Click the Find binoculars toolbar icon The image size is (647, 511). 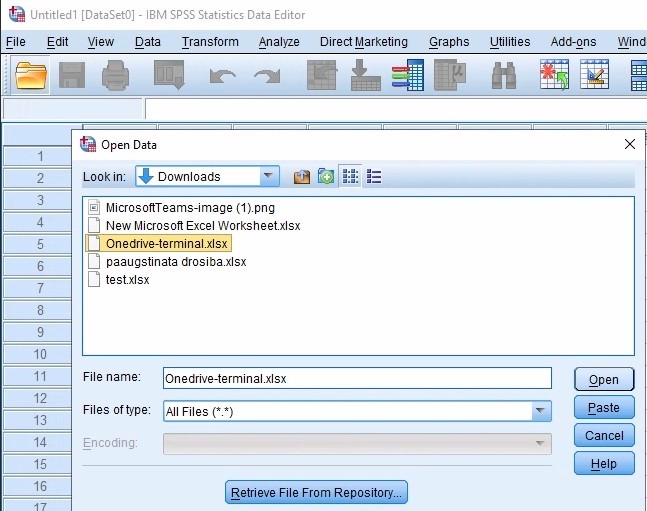click(x=503, y=76)
